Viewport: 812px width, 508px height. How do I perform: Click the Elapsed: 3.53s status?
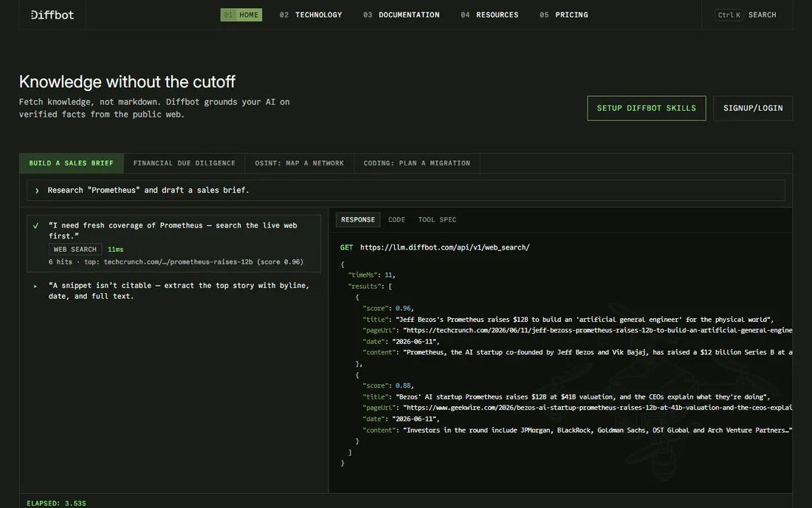(x=56, y=504)
